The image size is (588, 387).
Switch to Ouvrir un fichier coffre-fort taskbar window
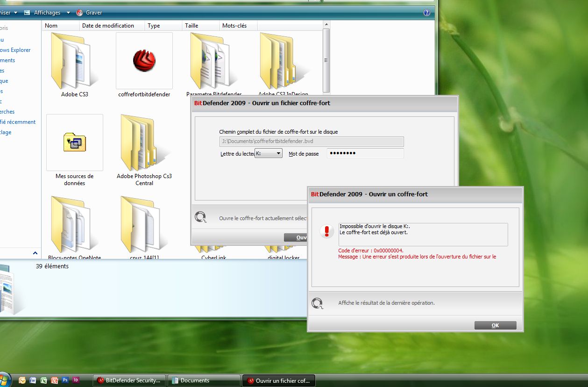click(279, 380)
